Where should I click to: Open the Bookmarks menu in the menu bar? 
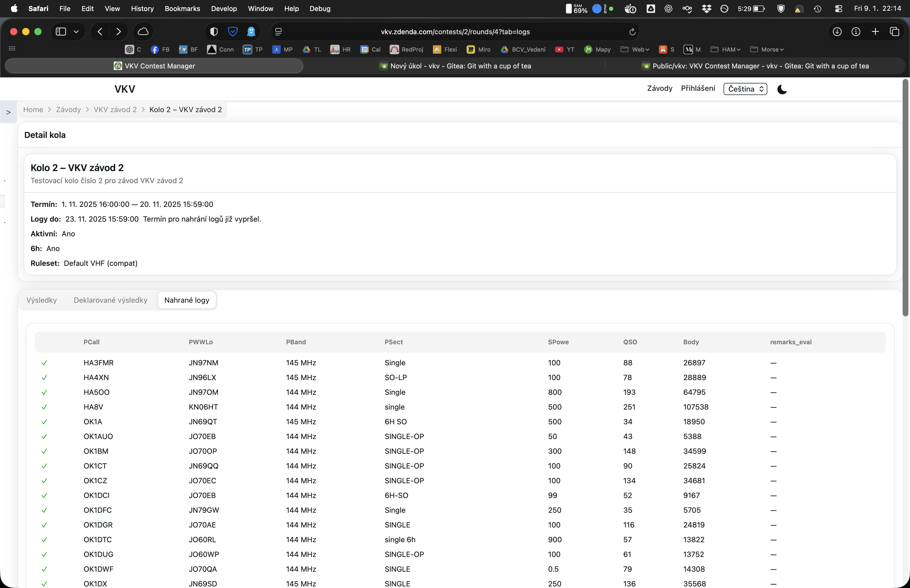click(182, 8)
